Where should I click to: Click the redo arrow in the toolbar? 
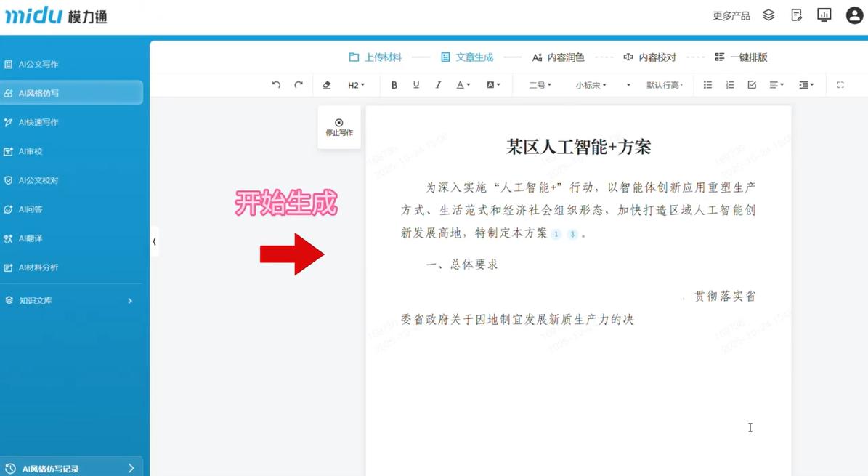299,85
